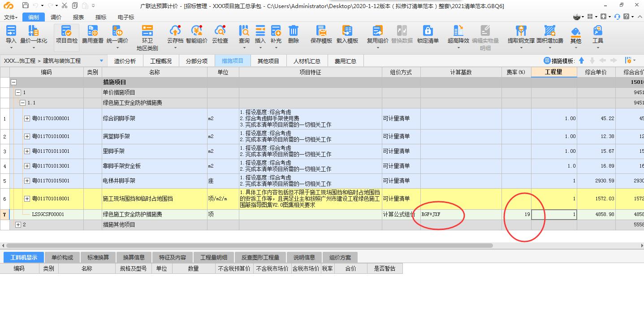Click the 补充 supplement icon
The width and height of the screenshot is (644, 311).
(276, 30)
